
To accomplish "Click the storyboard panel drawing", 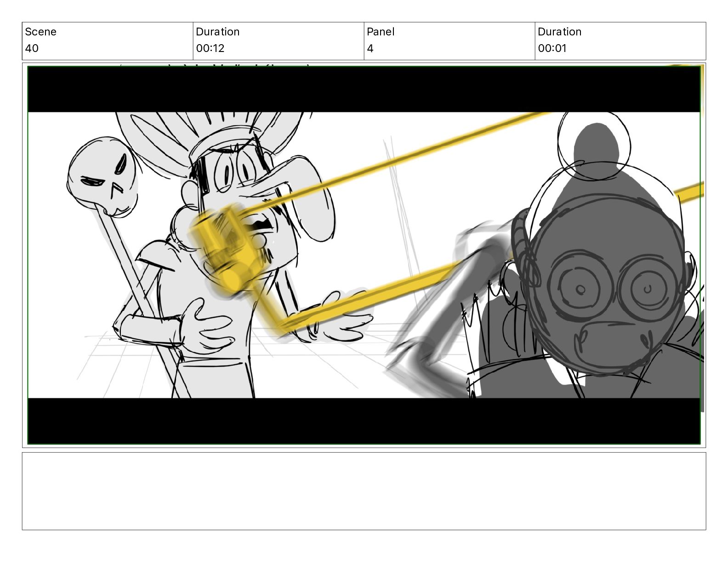I will (x=364, y=255).
